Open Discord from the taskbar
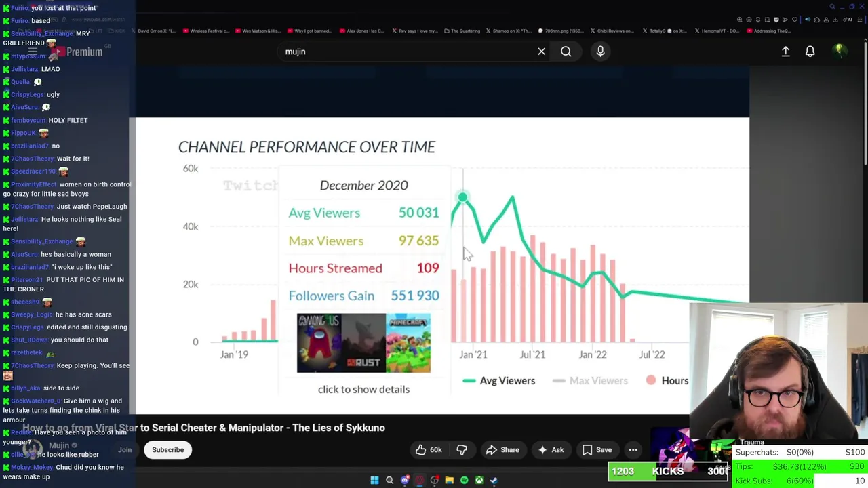The width and height of the screenshot is (868, 488). [405, 481]
